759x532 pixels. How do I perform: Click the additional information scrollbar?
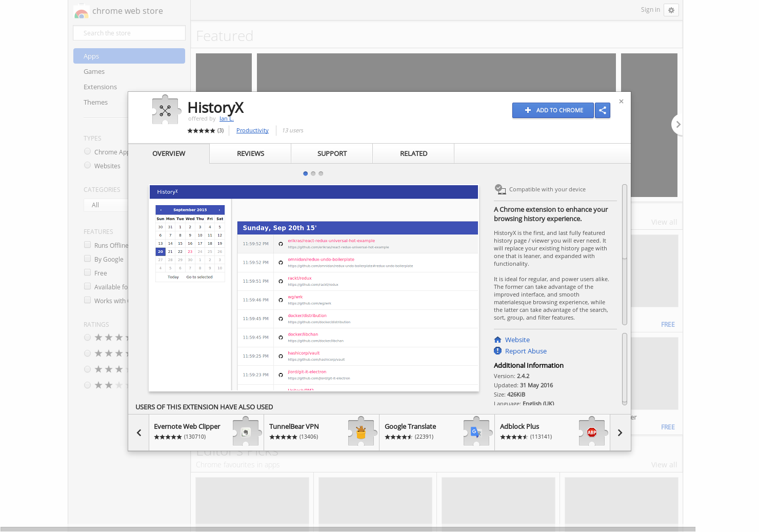tap(624, 368)
